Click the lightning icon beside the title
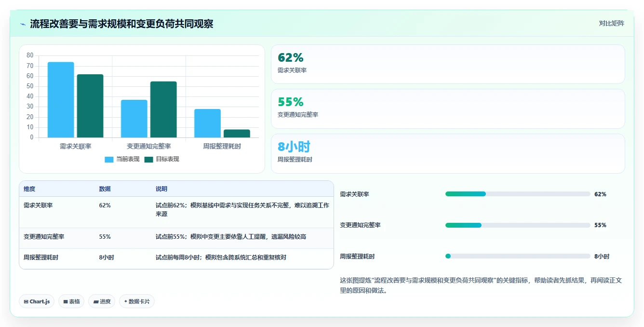The image size is (644, 327). pos(23,24)
